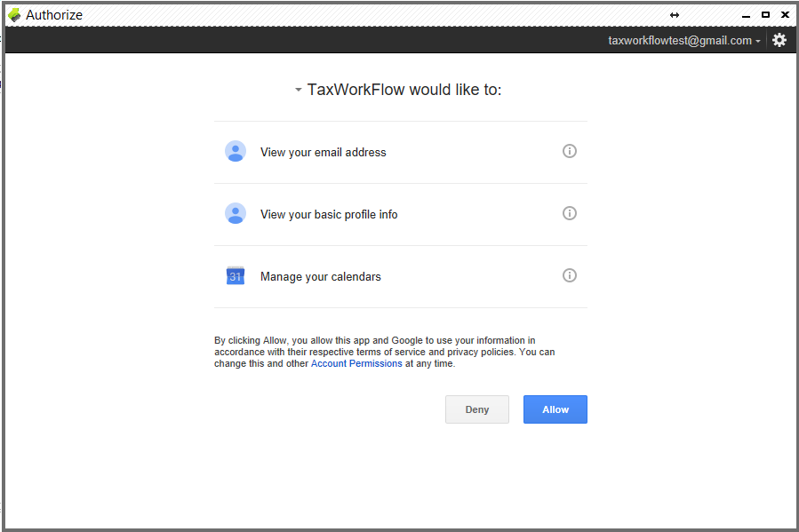Image resolution: width=799 pixels, height=532 pixels.
Task: Click the double-arrow icon in title bar
Action: 675,15
